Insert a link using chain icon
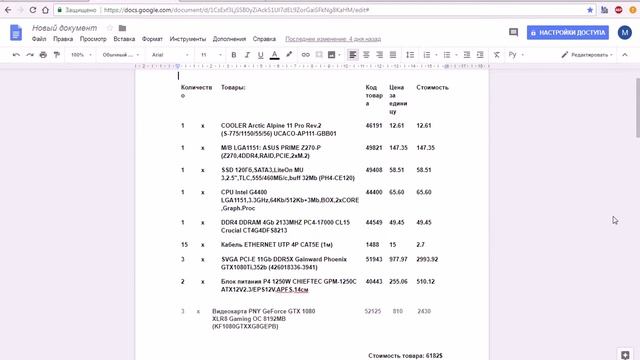Image resolution: width=640 pixels, height=360 pixels. (305, 55)
